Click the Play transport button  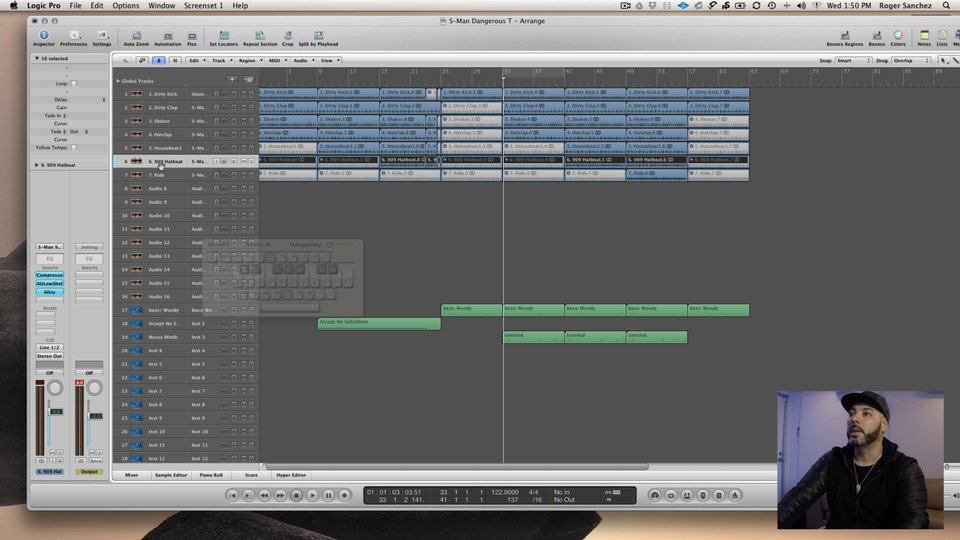tap(312, 495)
